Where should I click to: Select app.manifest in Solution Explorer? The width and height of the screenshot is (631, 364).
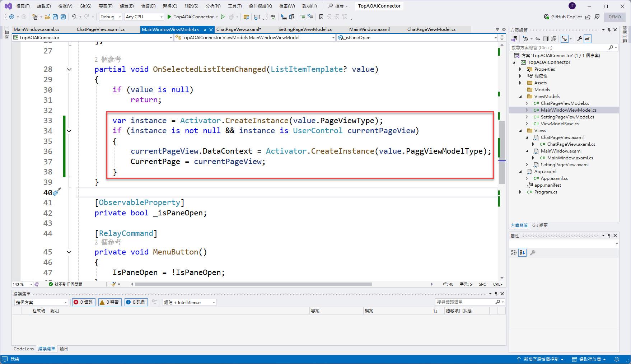[x=547, y=185]
